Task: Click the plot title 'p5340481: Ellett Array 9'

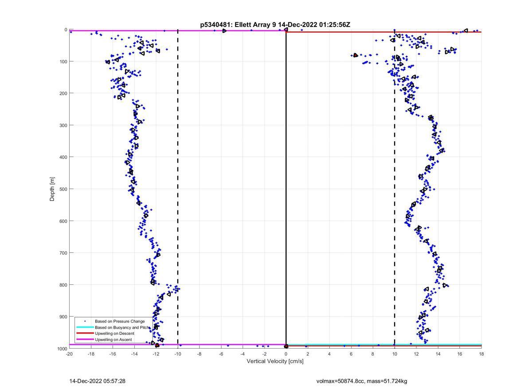Action: pyautogui.click(x=238, y=25)
